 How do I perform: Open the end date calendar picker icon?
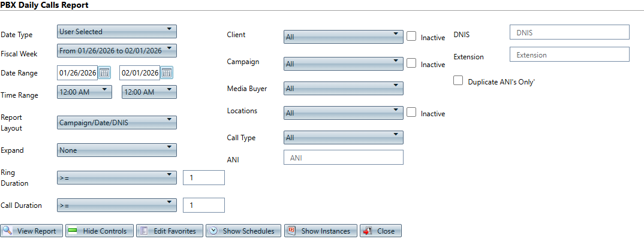(167, 72)
